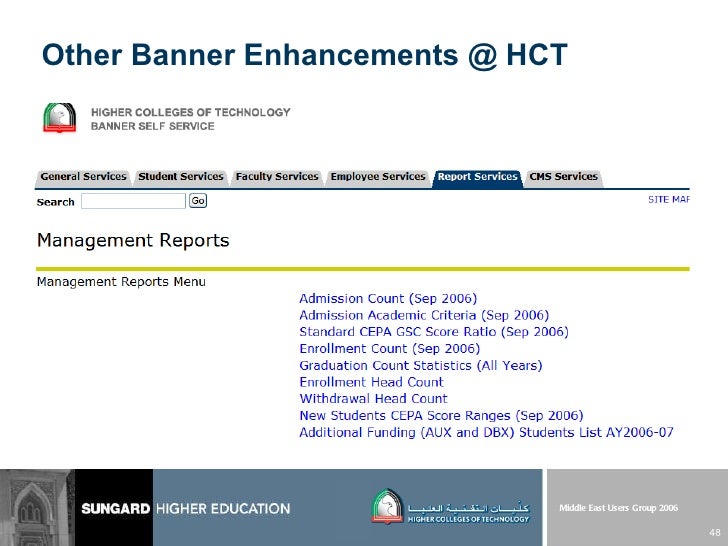This screenshot has width=728, height=546.
Task: Open the Faculty Services tab
Action: click(277, 177)
